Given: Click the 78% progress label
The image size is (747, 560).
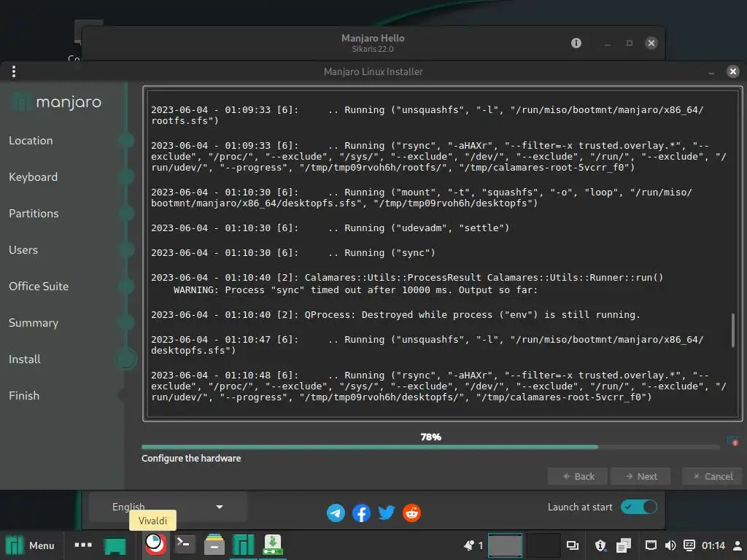Looking at the screenshot, I should click(430, 437).
